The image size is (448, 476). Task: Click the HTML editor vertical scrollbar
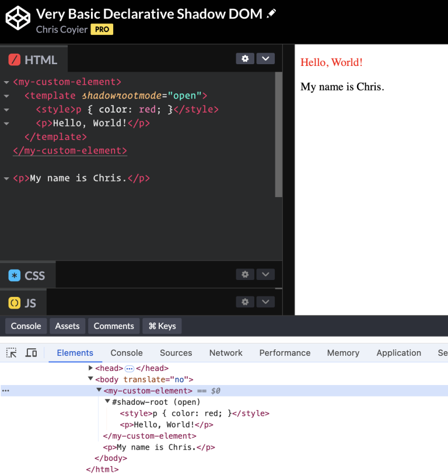pos(278,134)
